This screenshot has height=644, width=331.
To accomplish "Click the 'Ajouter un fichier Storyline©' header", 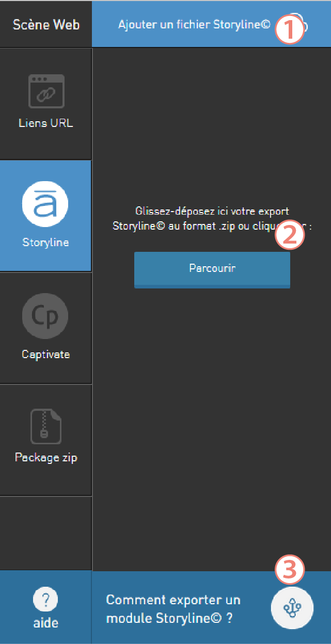I will pos(194,24).
